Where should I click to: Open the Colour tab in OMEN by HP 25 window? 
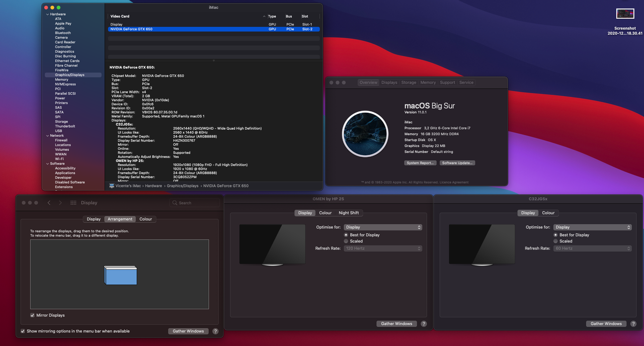click(x=326, y=213)
